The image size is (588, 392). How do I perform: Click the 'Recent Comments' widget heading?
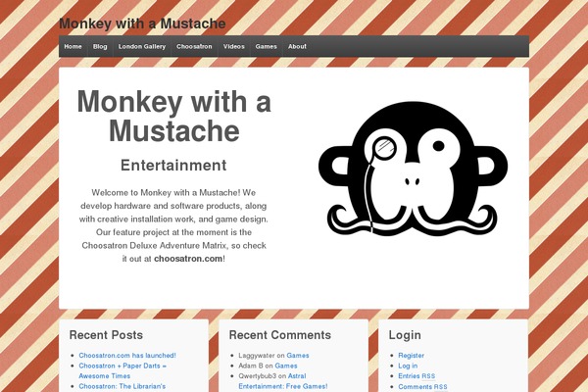point(280,335)
